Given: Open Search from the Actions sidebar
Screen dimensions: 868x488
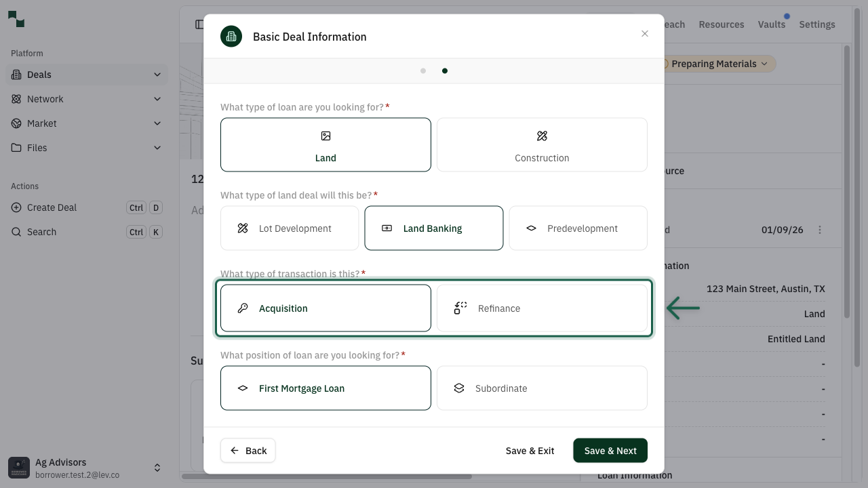Looking at the screenshot, I should coord(42,231).
